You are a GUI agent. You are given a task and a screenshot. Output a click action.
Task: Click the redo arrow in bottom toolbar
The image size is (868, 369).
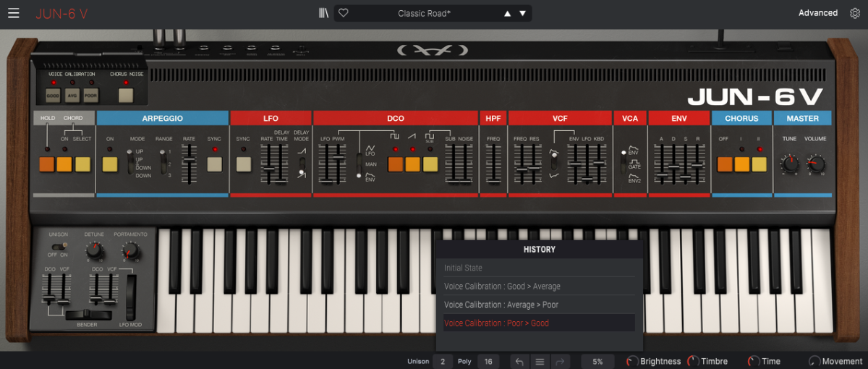pos(561,361)
